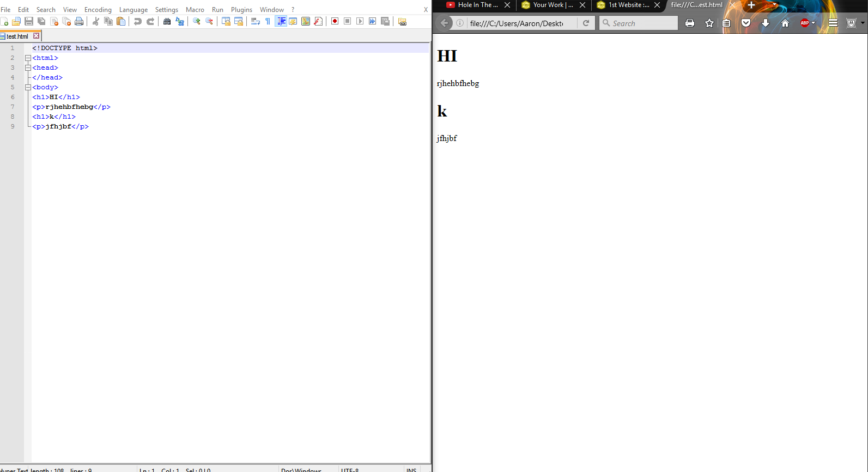Toggle word wrap in the editor
Image resolution: width=868 pixels, height=472 pixels.
[x=256, y=21]
